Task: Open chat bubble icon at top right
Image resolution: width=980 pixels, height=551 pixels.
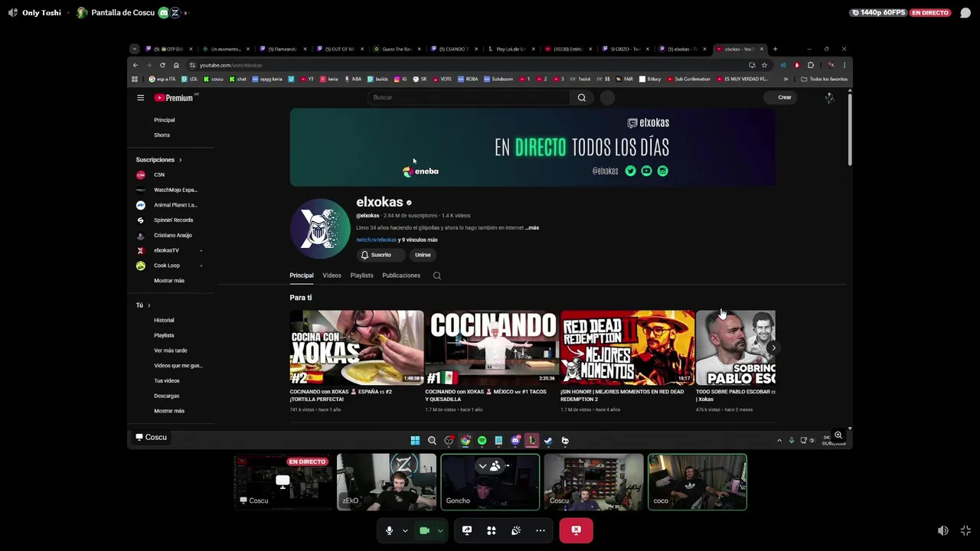Action: coord(965,13)
